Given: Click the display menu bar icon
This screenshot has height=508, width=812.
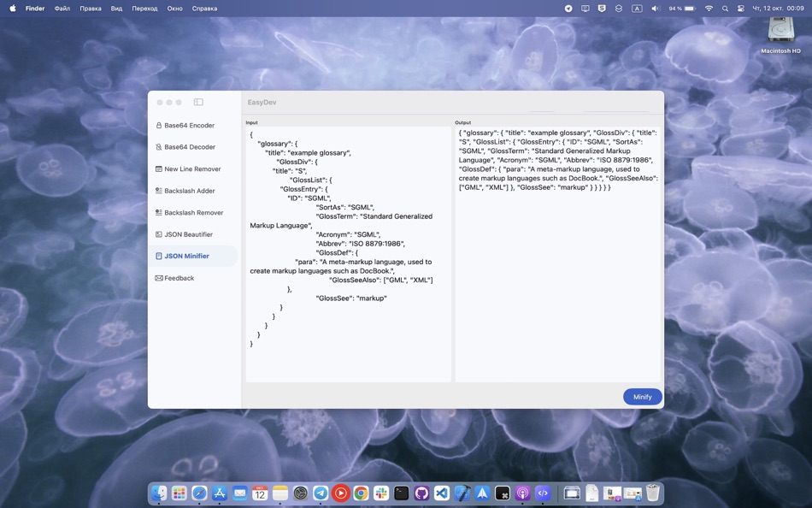Looking at the screenshot, I should pyautogui.click(x=585, y=9).
